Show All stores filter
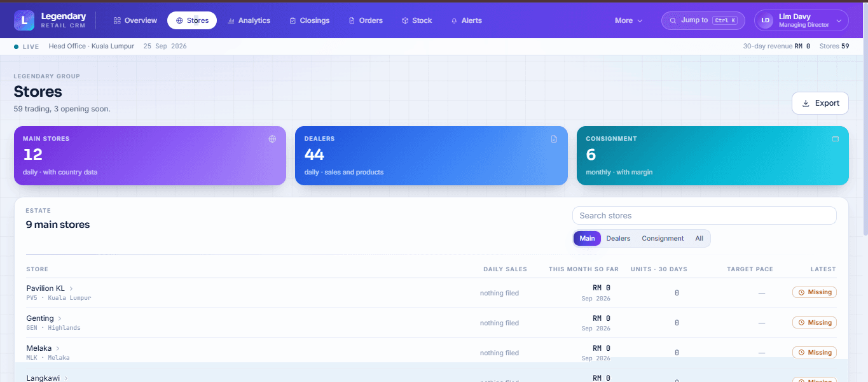Viewport: 868px width, 382px height. (x=699, y=238)
